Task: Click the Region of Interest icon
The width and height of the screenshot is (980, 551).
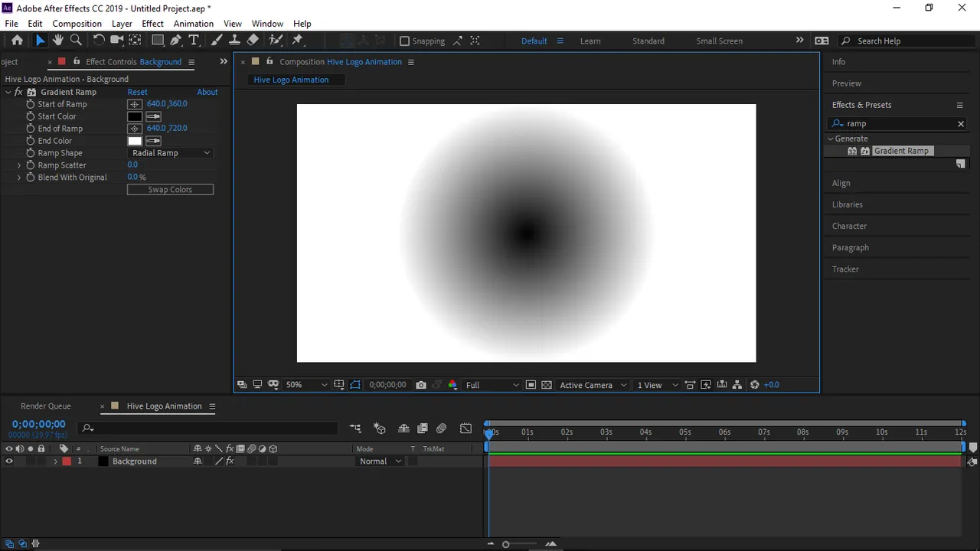Action: (x=531, y=385)
